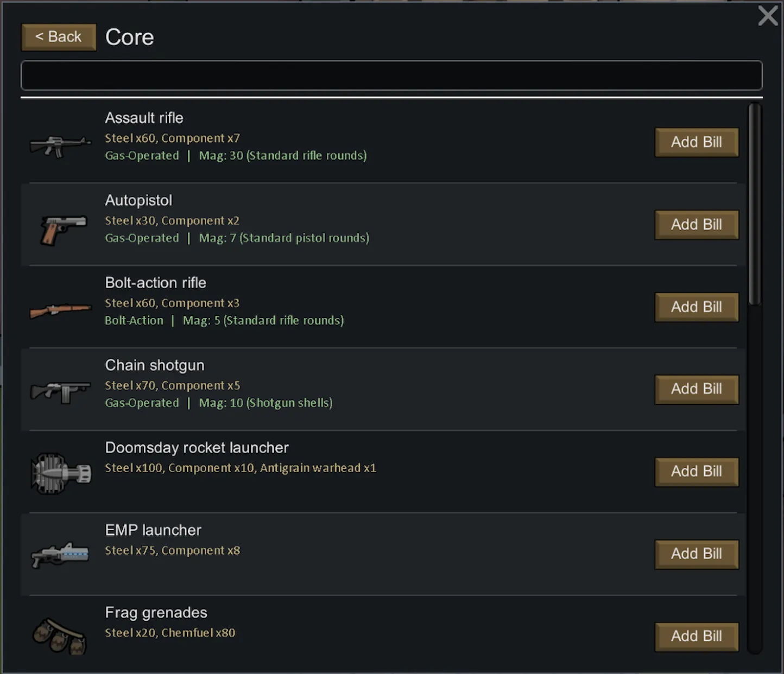This screenshot has height=674, width=784.
Task: Add Bill for Doomsday rocket launcher
Action: click(x=696, y=472)
